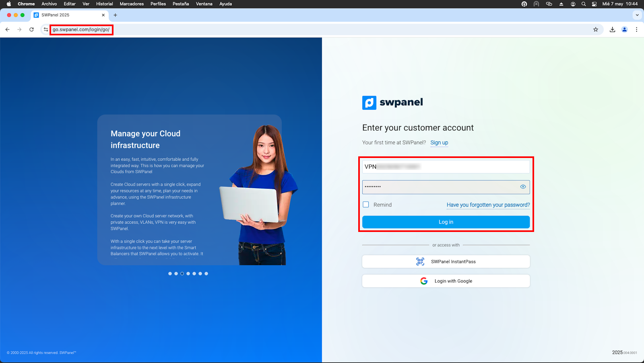Viewport: 644px width, 363px height.
Task: Show password with the eye icon
Action: click(x=523, y=187)
